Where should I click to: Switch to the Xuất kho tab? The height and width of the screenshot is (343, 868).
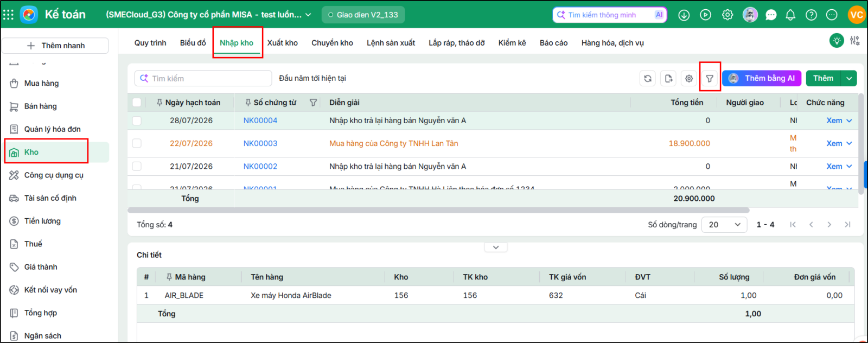pyautogui.click(x=282, y=43)
